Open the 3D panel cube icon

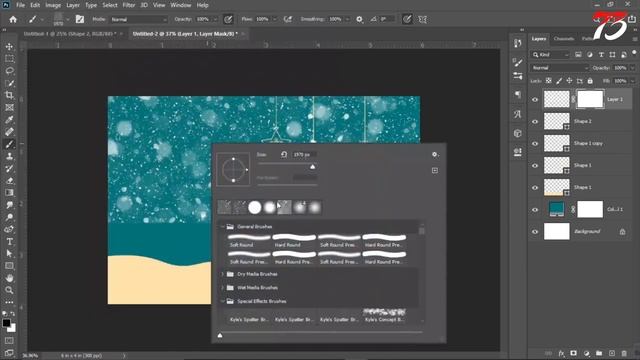[518, 133]
